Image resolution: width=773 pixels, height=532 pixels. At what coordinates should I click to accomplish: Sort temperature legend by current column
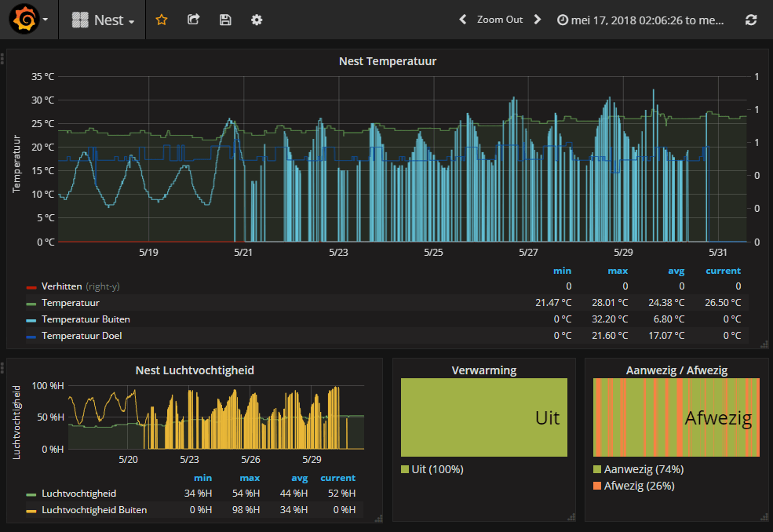click(723, 271)
